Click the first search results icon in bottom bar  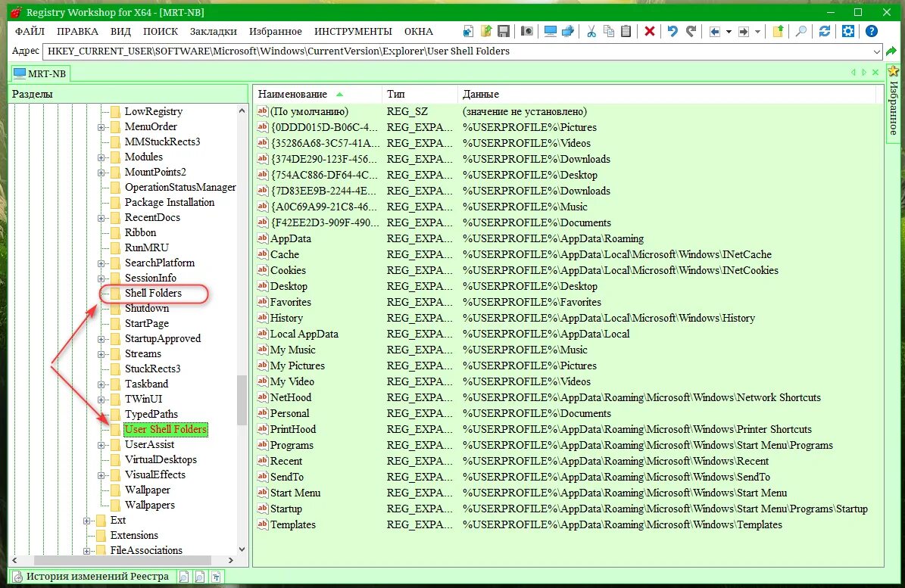point(183,577)
